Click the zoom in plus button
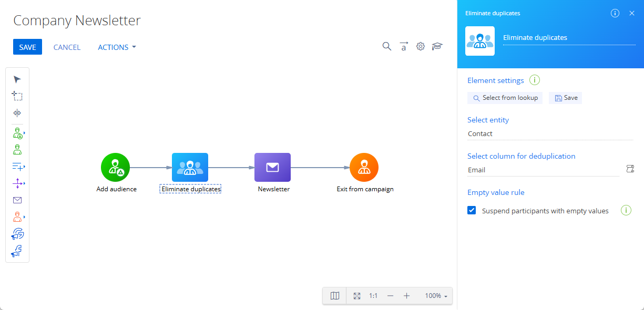The image size is (644, 310). click(x=406, y=296)
